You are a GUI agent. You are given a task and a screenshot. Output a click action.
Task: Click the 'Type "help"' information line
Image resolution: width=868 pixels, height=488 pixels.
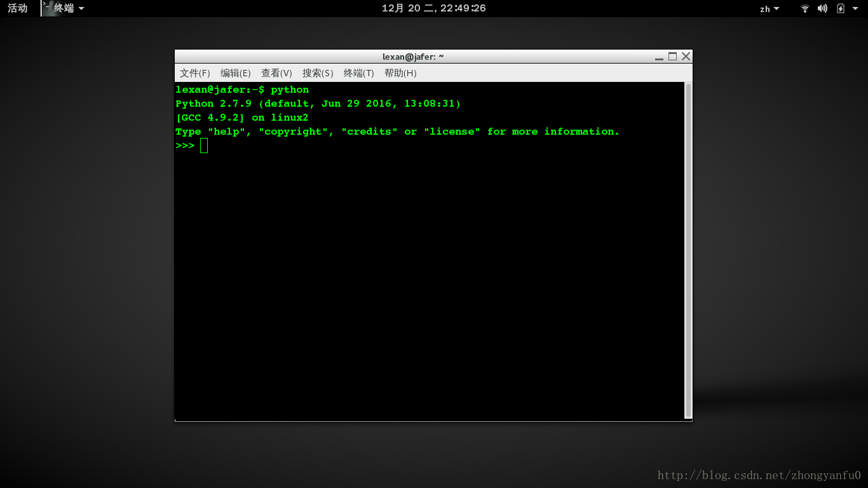tap(398, 132)
